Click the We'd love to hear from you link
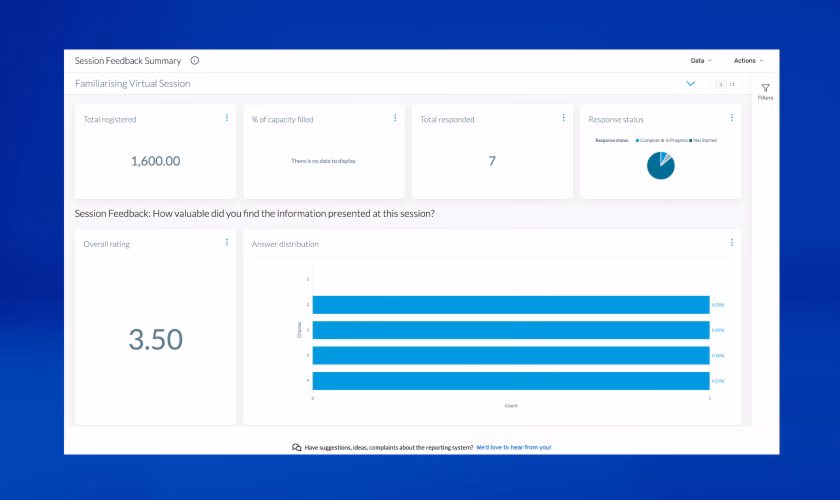840x500 pixels. click(x=513, y=447)
